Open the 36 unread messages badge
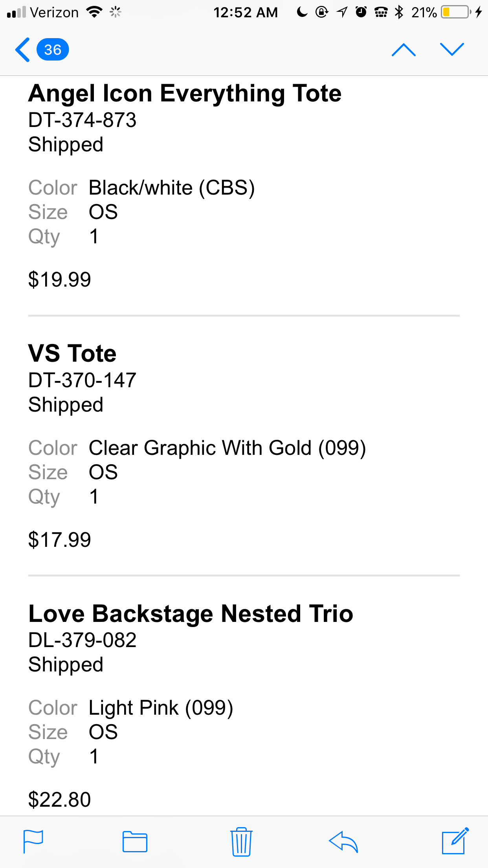 point(53,50)
